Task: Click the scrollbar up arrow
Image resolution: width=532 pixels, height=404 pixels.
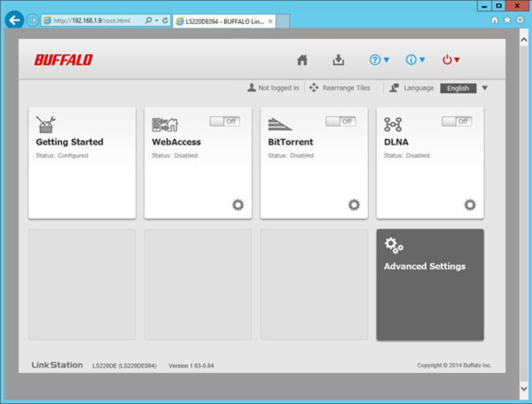Action: click(524, 40)
